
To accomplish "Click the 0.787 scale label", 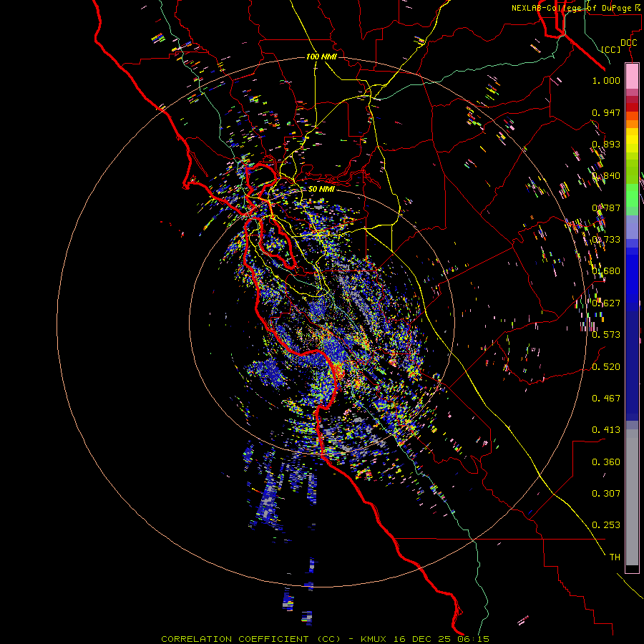I will point(606,208).
